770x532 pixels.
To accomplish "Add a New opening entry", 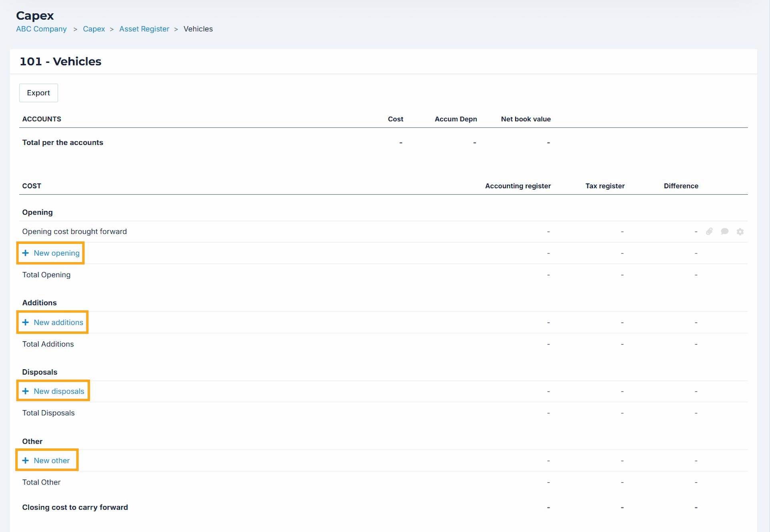I will [x=56, y=253].
